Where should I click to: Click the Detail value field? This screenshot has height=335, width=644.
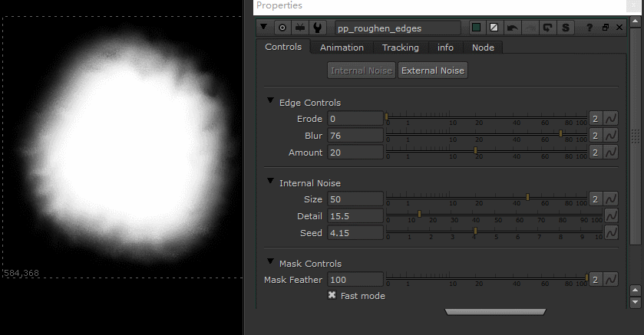click(355, 215)
